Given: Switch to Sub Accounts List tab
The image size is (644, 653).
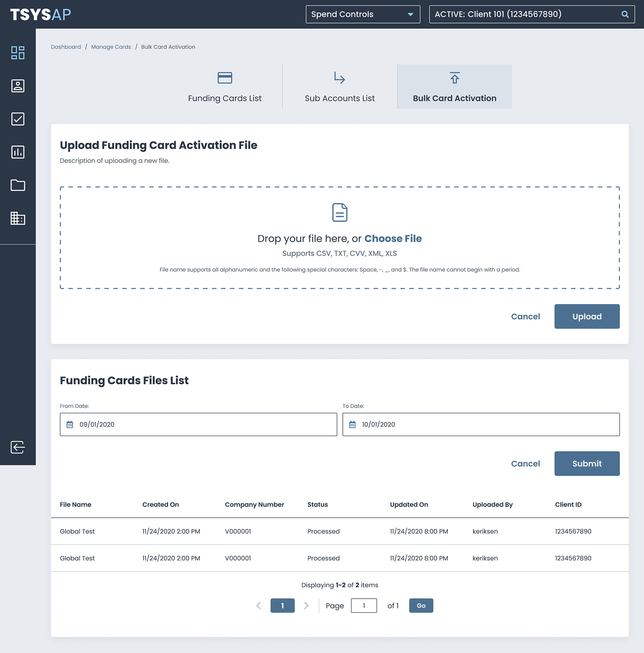Looking at the screenshot, I should pyautogui.click(x=339, y=87).
